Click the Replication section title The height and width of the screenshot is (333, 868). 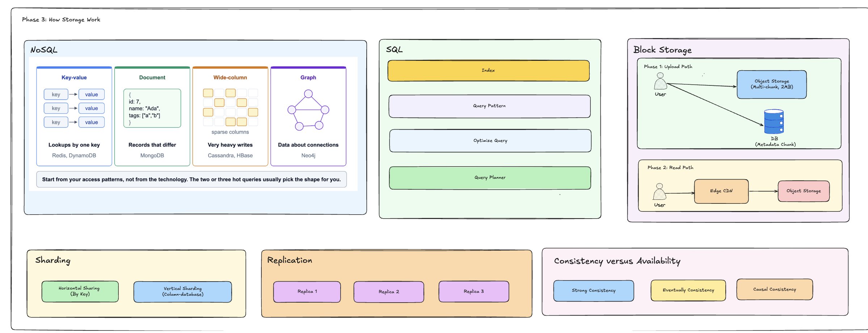pos(290,260)
